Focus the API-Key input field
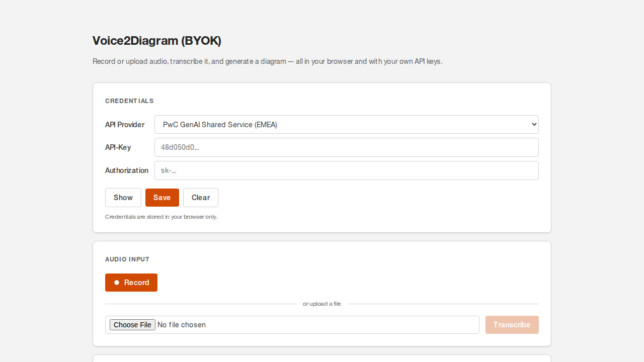The height and width of the screenshot is (362, 644). [x=346, y=147]
